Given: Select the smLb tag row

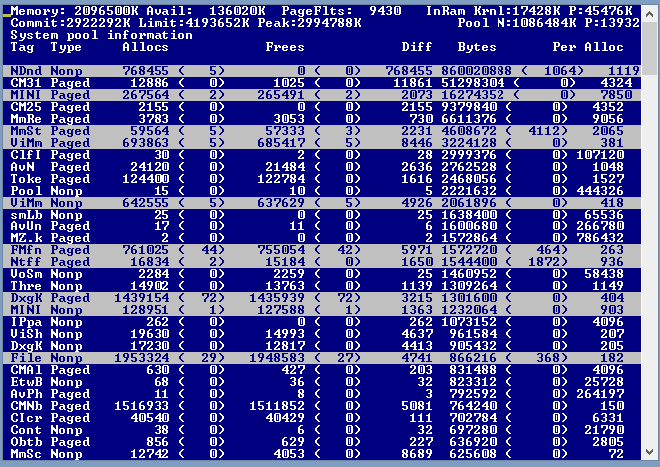Looking at the screenshot, I should click(322, 215).
